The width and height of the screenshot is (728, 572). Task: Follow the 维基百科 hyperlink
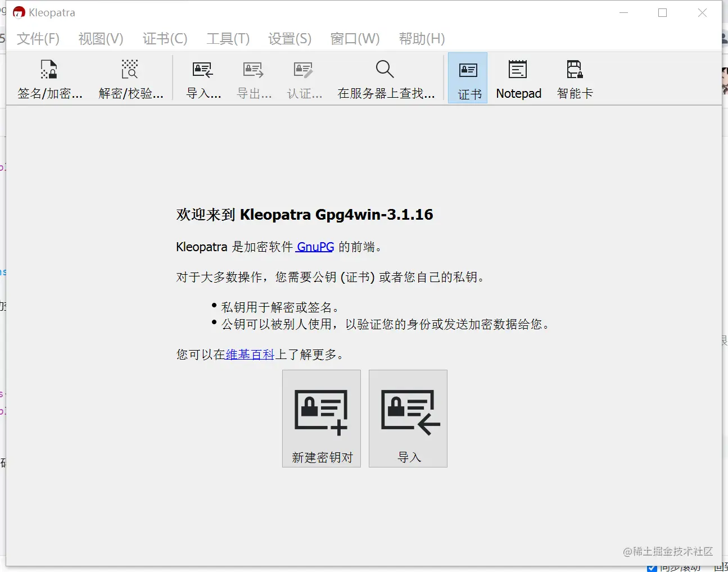coord(250,355)
